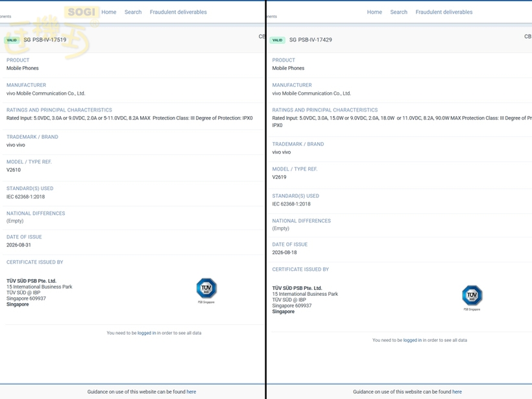Follow the 'logged in' link on right page
The height and width of the screenshot is (399, 532).
point(412,340)
